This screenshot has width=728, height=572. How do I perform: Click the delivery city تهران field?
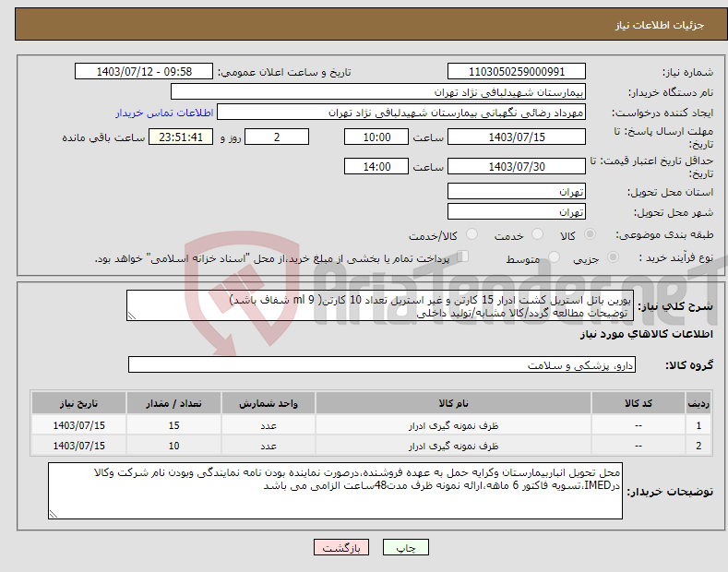[517, 211]
